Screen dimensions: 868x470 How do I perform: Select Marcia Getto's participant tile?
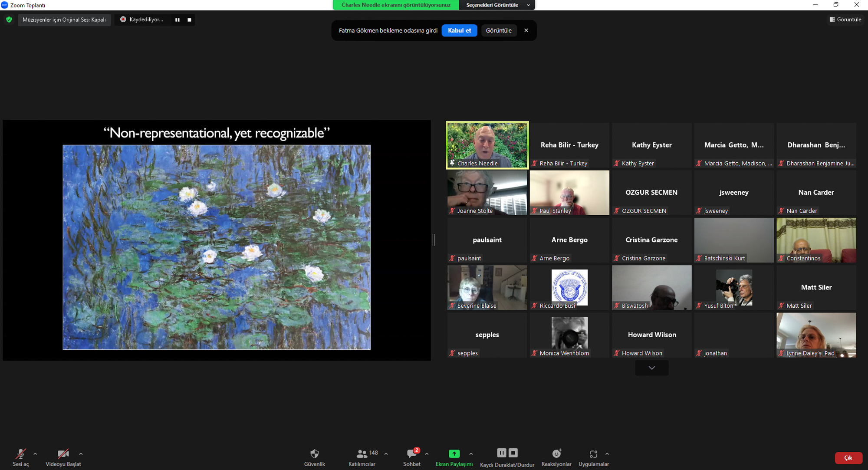[x=734, y=145]
